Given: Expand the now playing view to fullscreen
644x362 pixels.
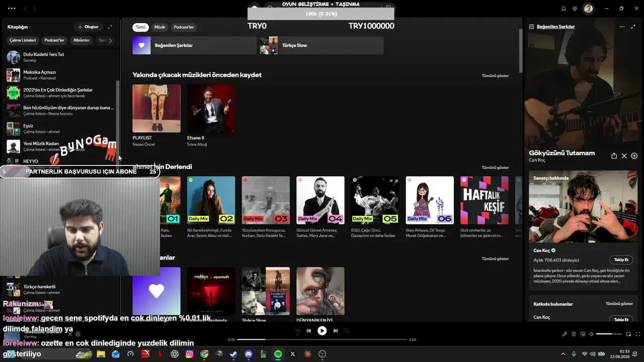Looking at the screenshot, I should click(633, 27).
